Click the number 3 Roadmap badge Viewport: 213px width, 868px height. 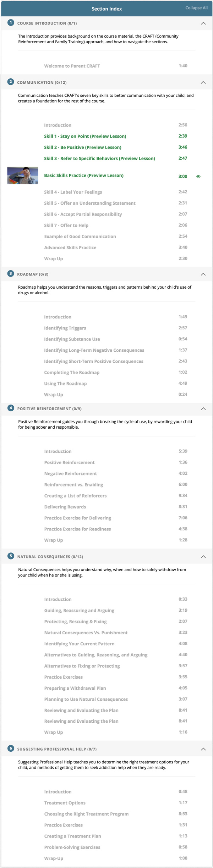coord(11,274)
